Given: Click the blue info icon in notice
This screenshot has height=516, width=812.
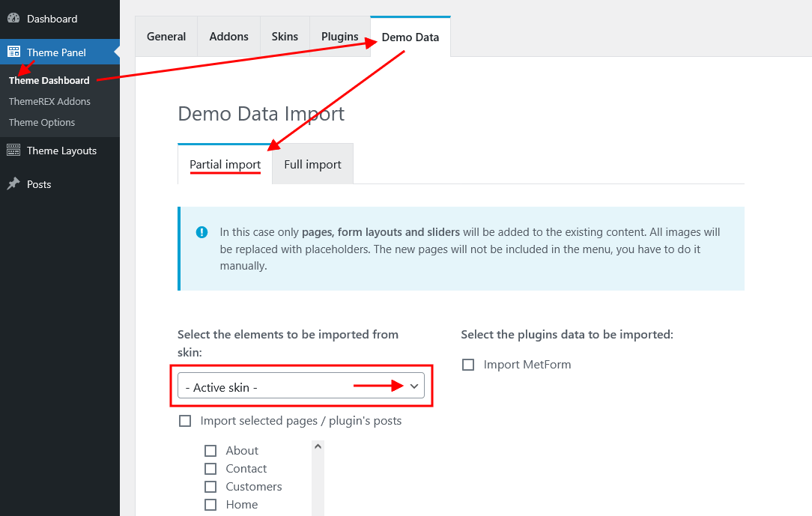Looking at the screenshot, I should pos(202,232).
